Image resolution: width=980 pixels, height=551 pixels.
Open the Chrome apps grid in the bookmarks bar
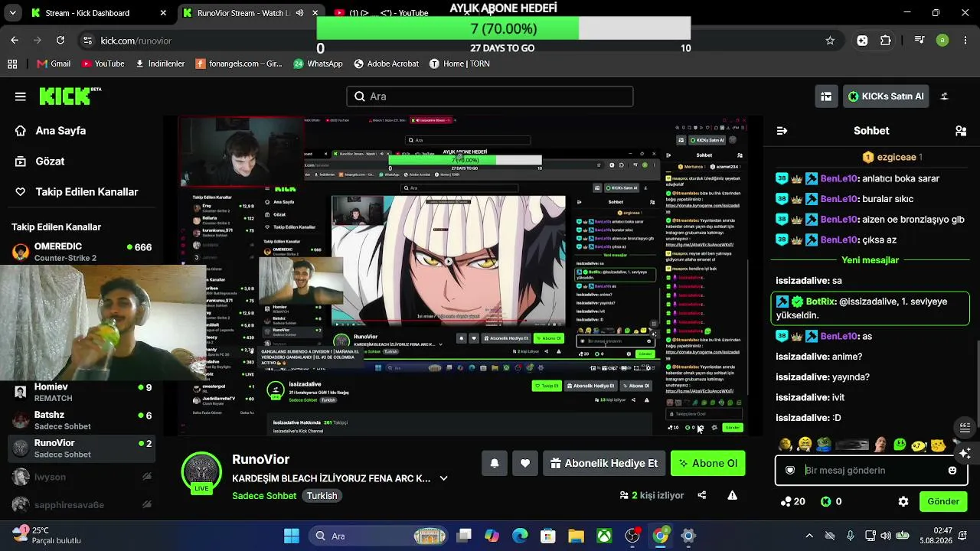(12, 64)
